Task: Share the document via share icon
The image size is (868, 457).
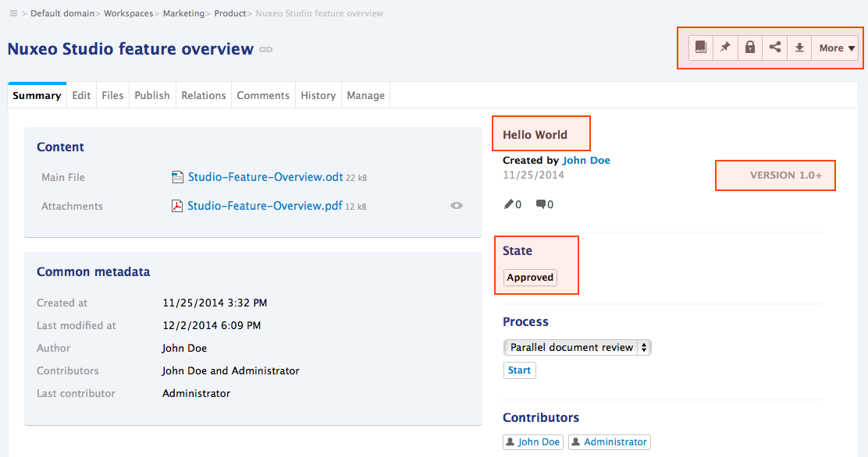Action: 775,48
